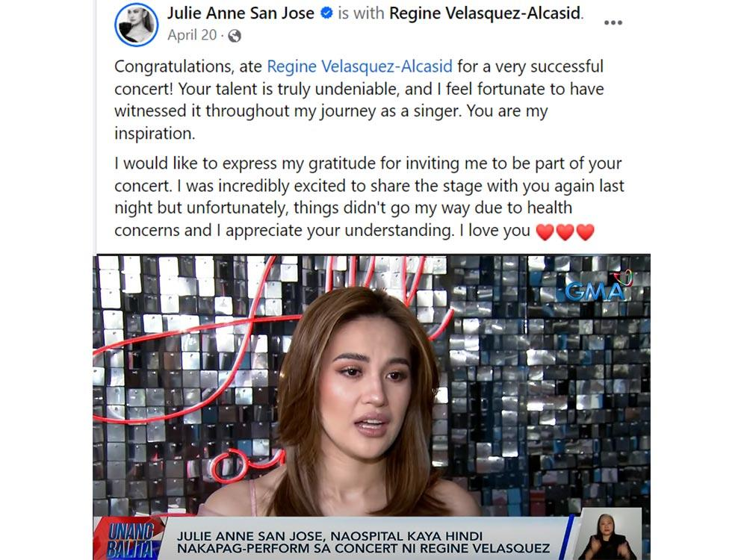Click the first paragraph of post text
The image size is (747, 560).
tap(359, 99)
